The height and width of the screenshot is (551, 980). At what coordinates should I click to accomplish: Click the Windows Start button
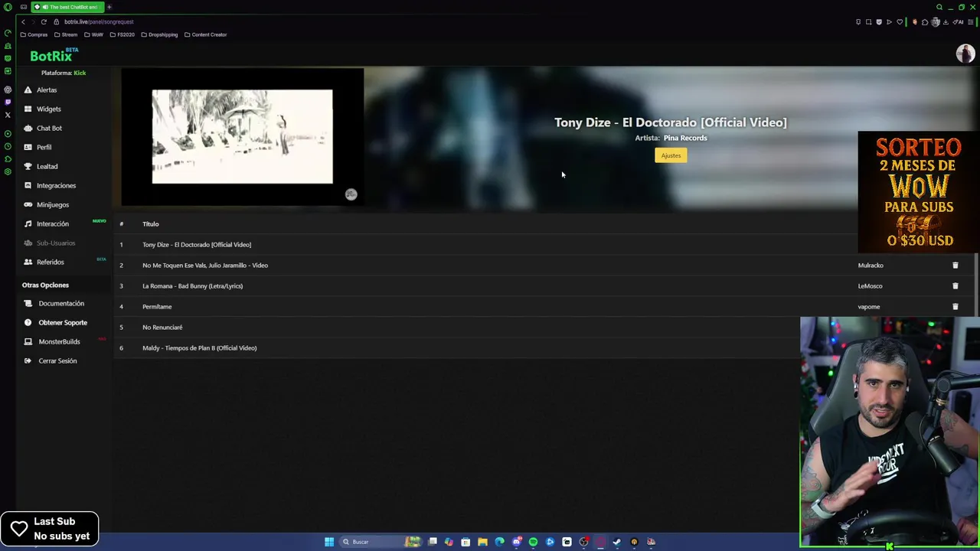pos(329,542)
